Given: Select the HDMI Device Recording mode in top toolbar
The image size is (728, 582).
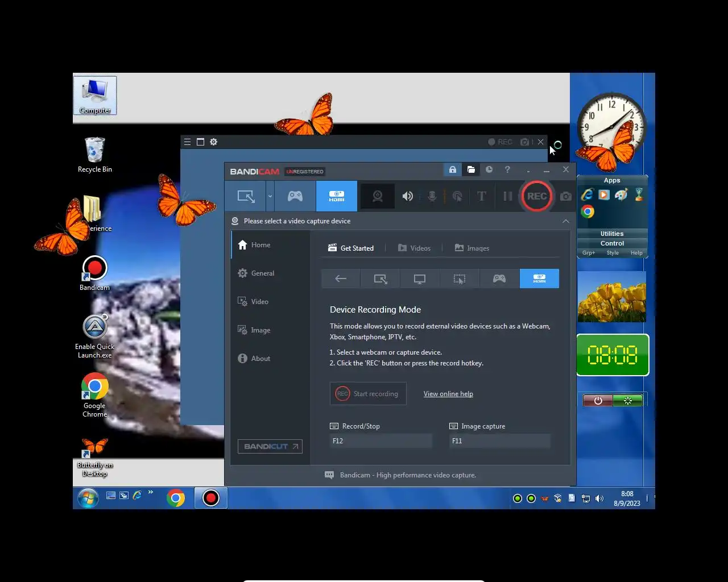Looking at the screenshot, I should (x=337, y=196).
